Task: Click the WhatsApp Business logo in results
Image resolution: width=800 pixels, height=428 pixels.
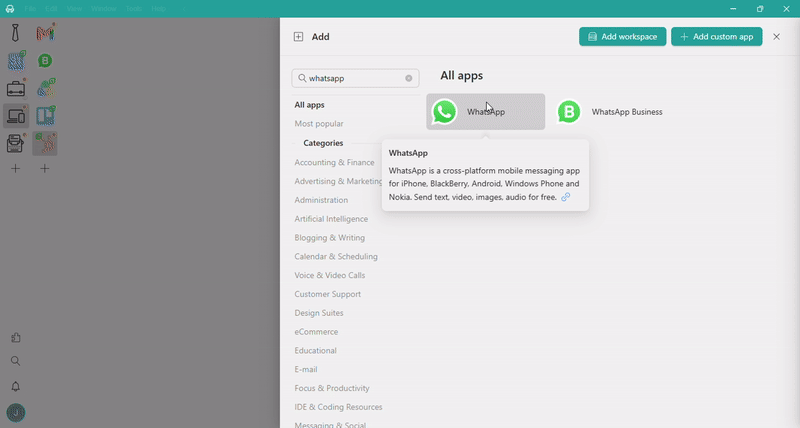Action: pyautogui.click(x=569, y=112)
